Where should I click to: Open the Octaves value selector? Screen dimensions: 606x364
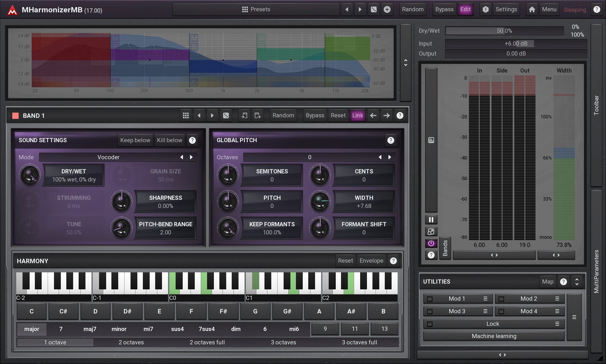(x=309, y=157)
